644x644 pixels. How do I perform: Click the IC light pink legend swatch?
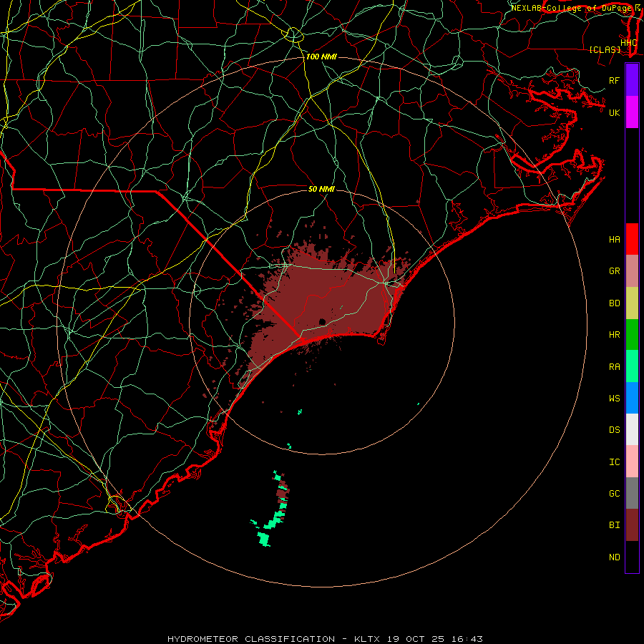(x=632, y=462)
